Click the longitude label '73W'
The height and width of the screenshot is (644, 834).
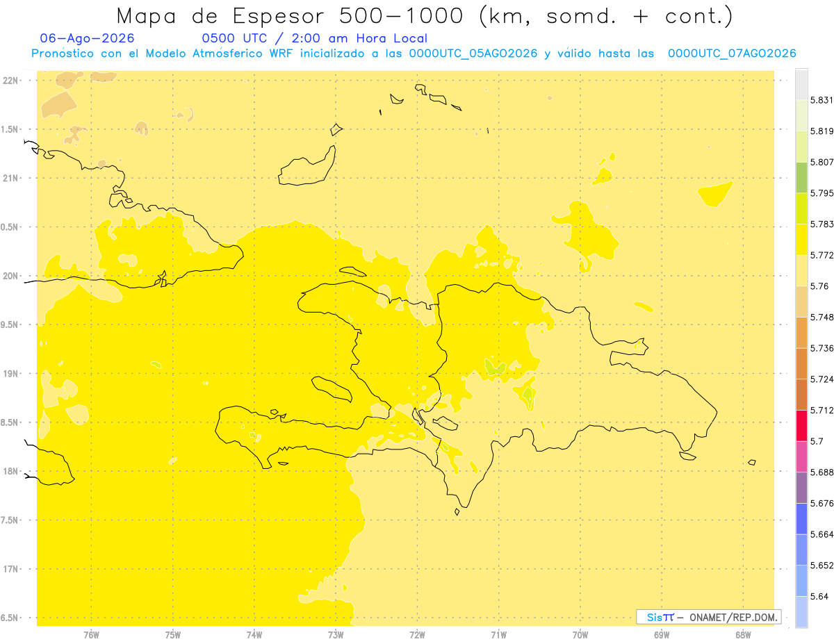pyautogui.click(x=336, y=635)
